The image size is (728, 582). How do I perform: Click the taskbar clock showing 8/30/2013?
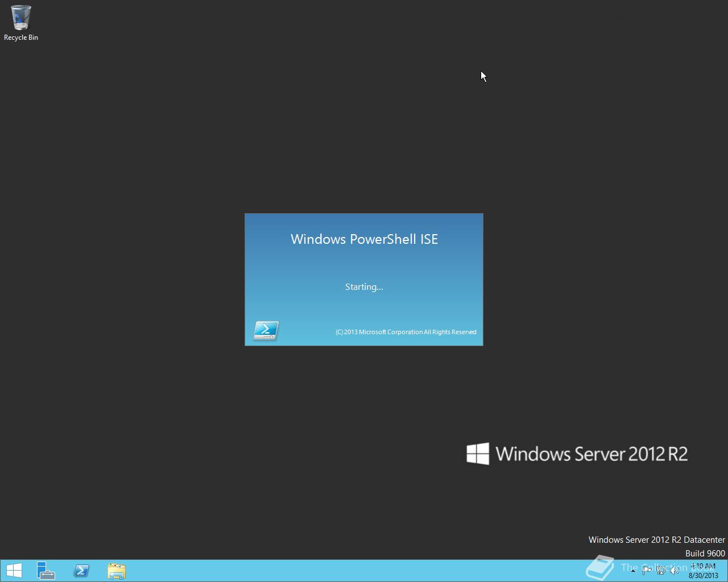coord(704,571)
